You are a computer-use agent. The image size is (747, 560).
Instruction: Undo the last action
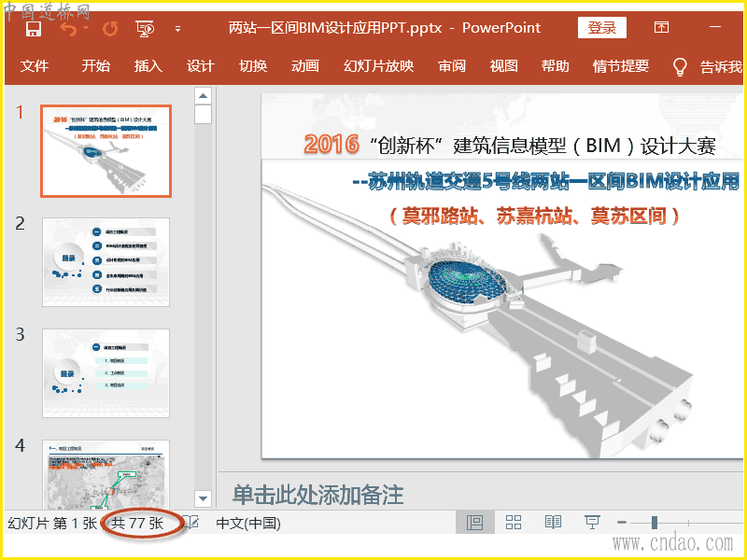pyautogui.click(x=68, y=29)
